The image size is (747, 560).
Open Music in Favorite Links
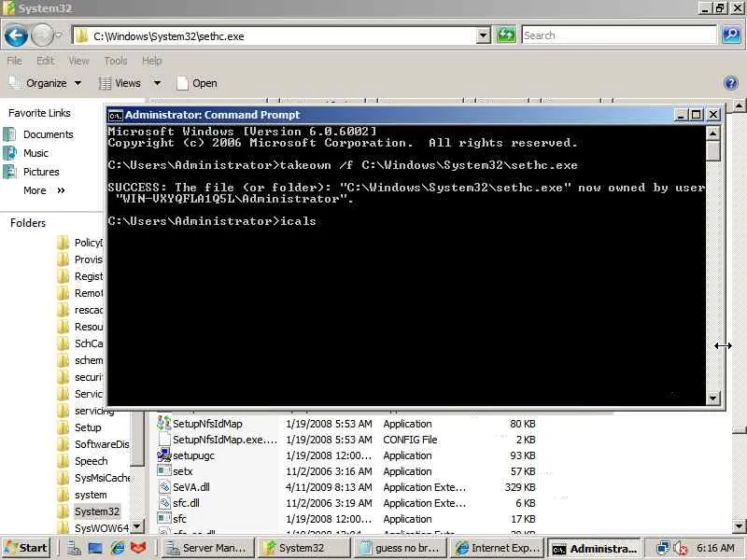(x=27, y=153)
